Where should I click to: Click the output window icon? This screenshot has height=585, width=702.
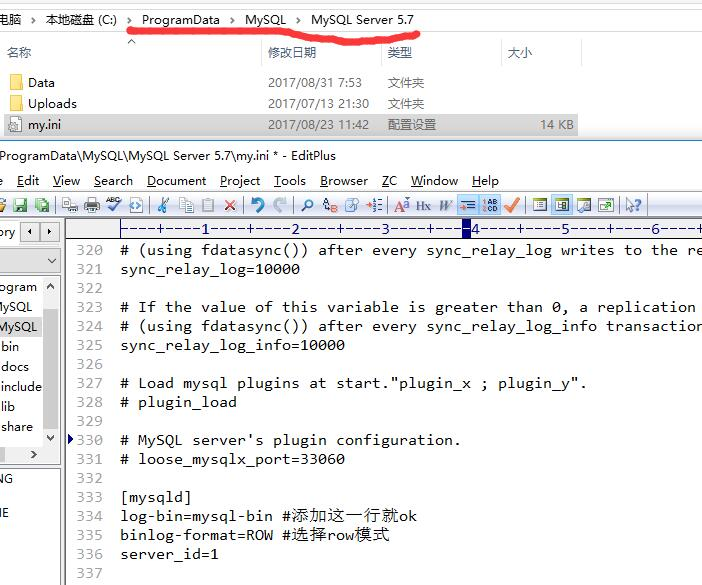[x=584, y=205]
